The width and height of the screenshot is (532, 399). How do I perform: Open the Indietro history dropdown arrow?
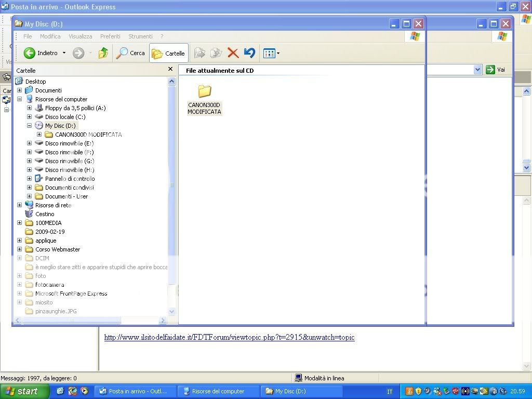pos(64,53)
